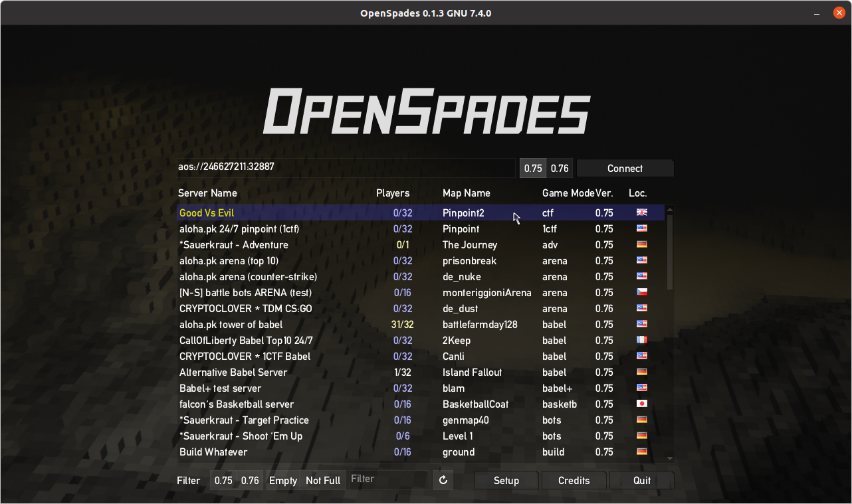Click the server address input field

[346, 168]
